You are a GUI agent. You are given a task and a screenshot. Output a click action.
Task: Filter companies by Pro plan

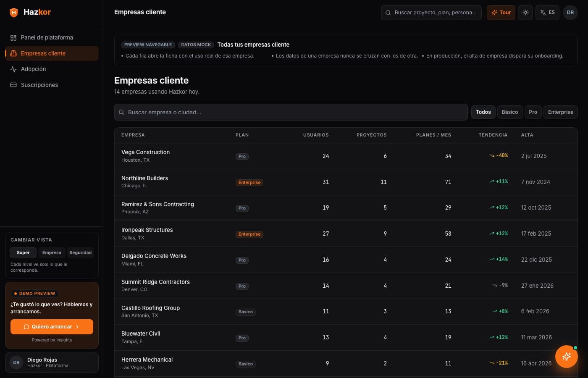pyautogui.click(x=533, y=112)
